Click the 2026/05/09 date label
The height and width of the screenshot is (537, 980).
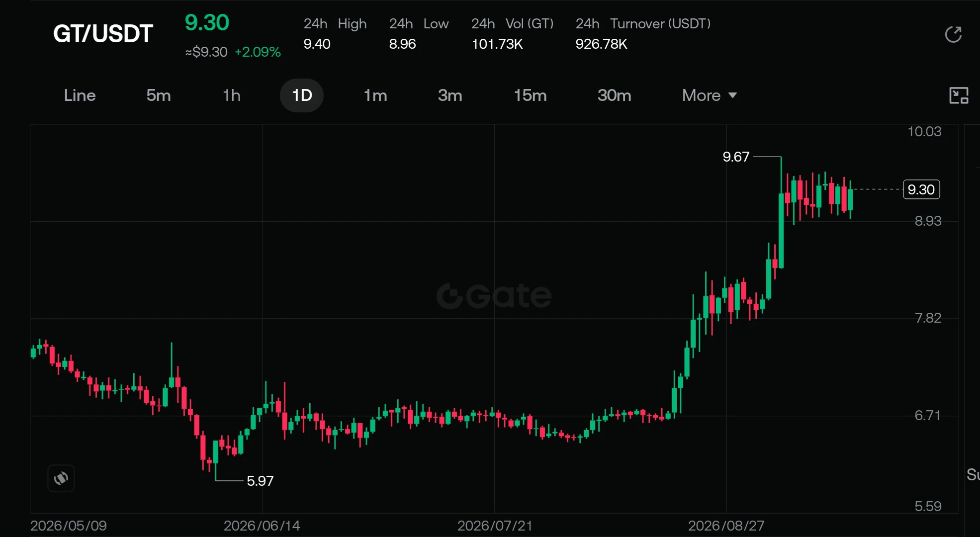pos(69,526)
